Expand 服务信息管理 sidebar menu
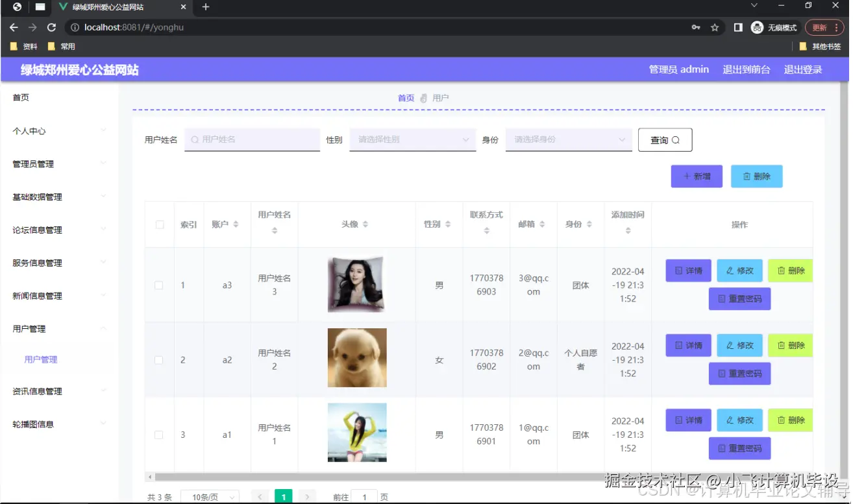 (59, 263)
